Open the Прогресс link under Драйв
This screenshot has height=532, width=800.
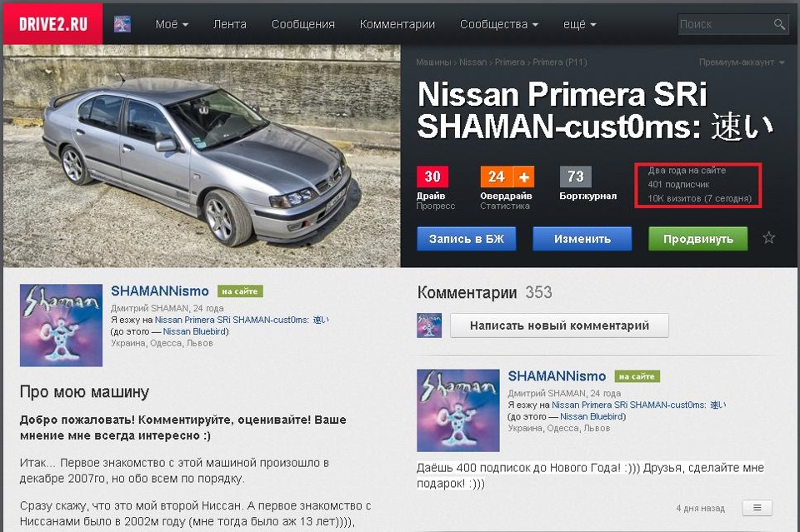point(435,206)
